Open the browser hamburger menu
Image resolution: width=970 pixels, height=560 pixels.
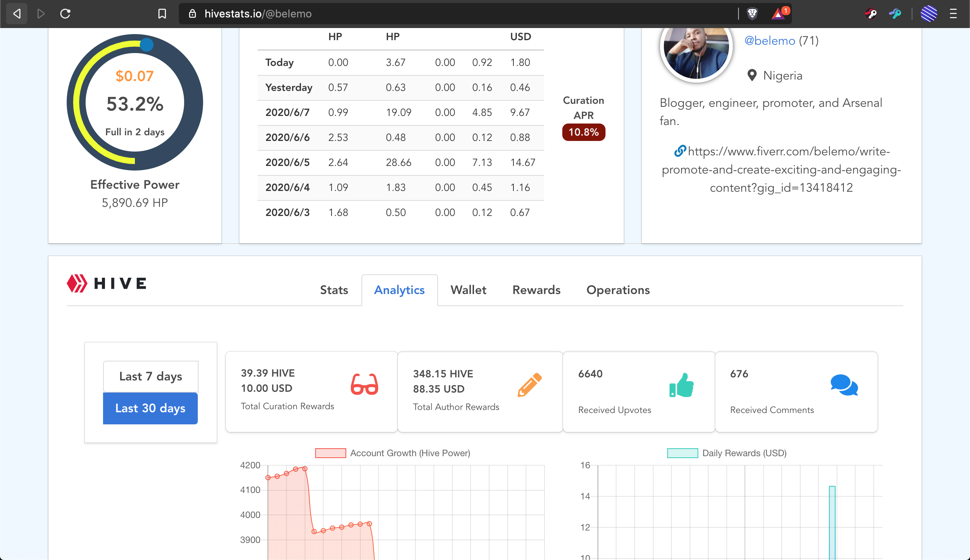pos(953,14)
